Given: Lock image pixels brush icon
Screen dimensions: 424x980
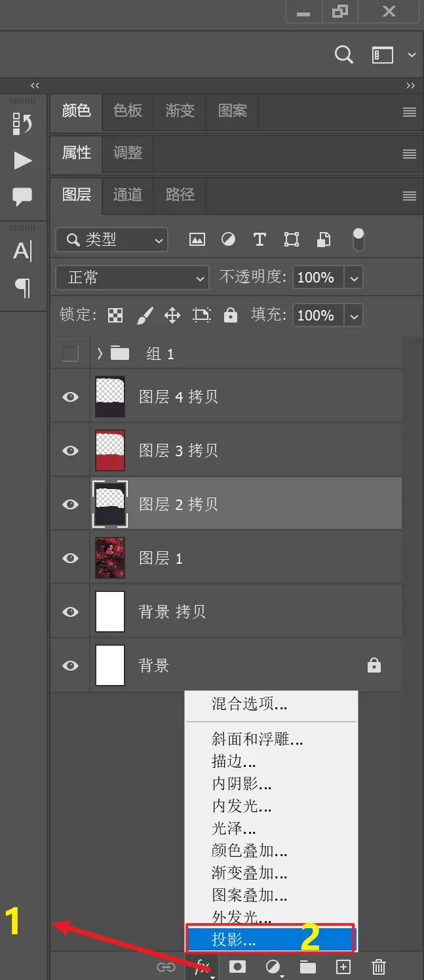Looking at the screenshot, I should click(x=144, y=316).
